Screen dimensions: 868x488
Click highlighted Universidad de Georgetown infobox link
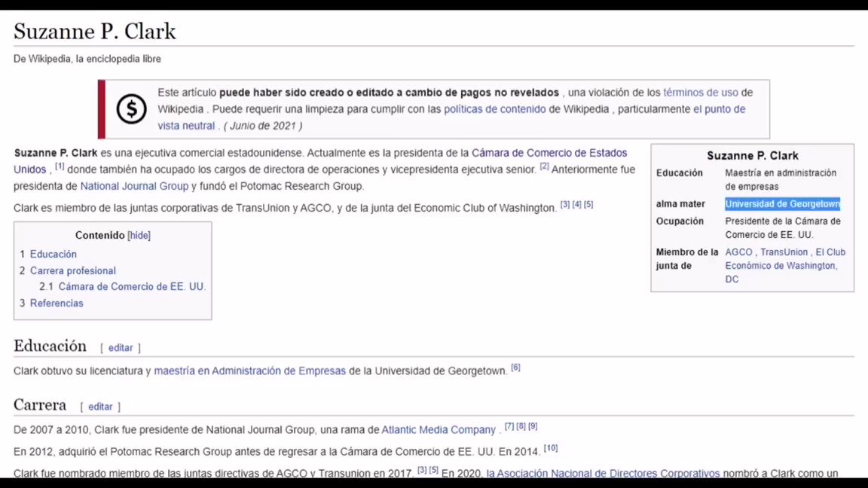[x=782, y=203]
